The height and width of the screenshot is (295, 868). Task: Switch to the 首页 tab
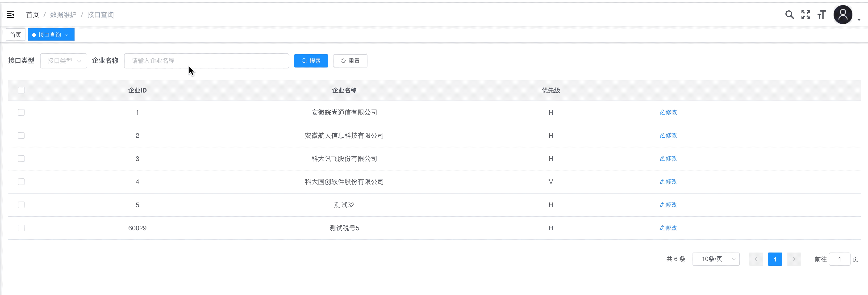point(16,35)
